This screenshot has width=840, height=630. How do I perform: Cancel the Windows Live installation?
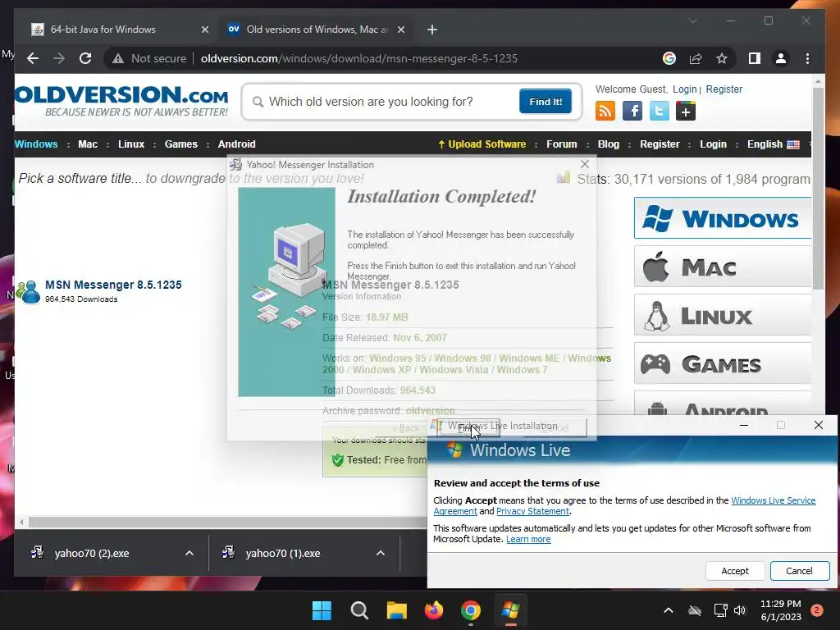[799, 571]
